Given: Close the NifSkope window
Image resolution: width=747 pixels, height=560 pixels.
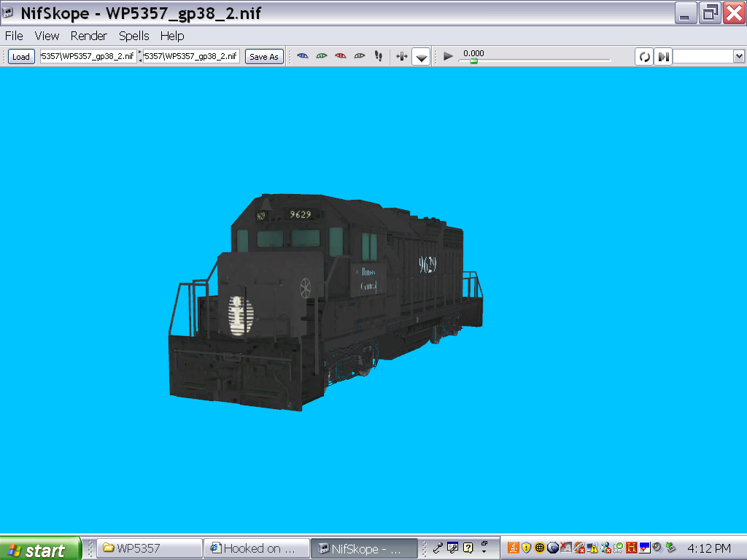Looking at the screenshot, I should click(734, 13).
